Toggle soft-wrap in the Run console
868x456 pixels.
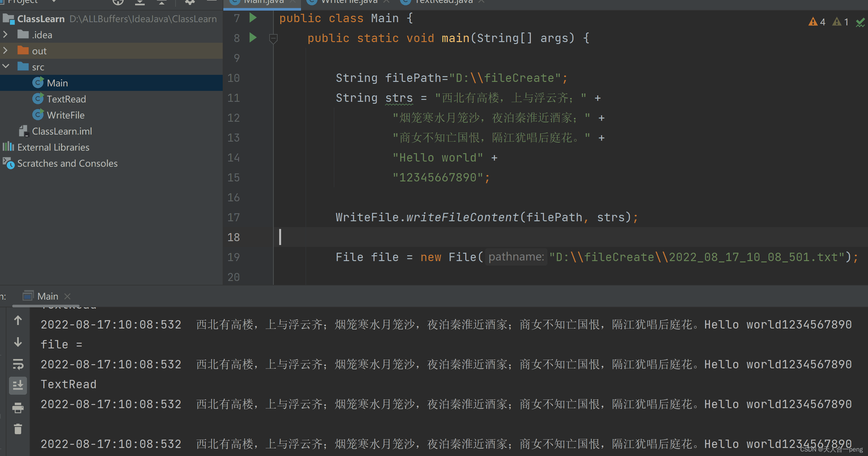click(x=18, y=364)
